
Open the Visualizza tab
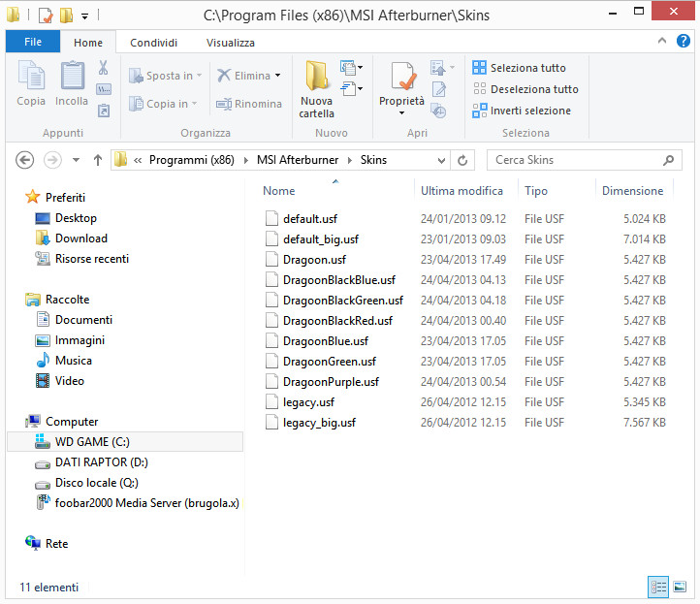(x=231, y=43)
